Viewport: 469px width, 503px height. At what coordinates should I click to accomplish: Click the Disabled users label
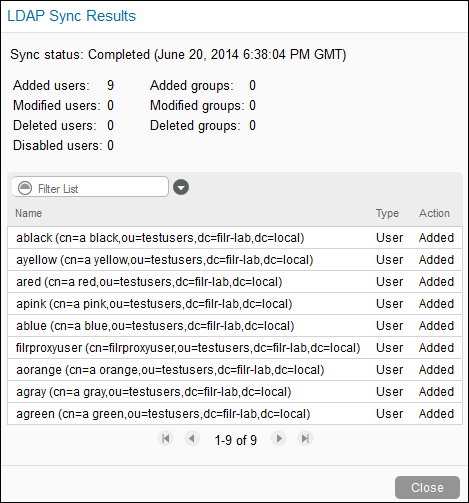click(57, 146)
